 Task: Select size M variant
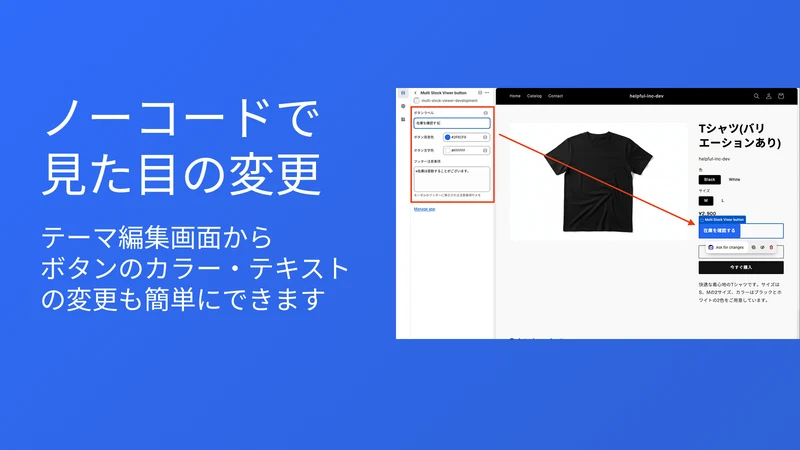(x=706, y=201)
